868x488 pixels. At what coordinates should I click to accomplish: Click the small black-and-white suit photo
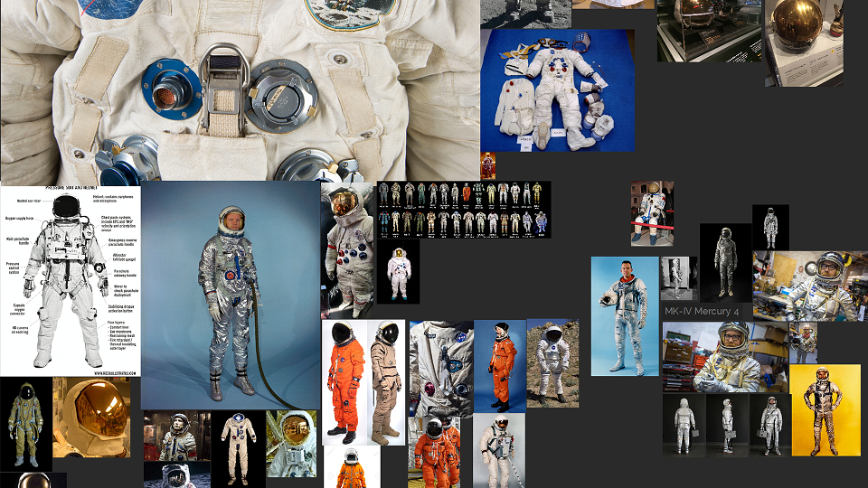click(679, 278)
